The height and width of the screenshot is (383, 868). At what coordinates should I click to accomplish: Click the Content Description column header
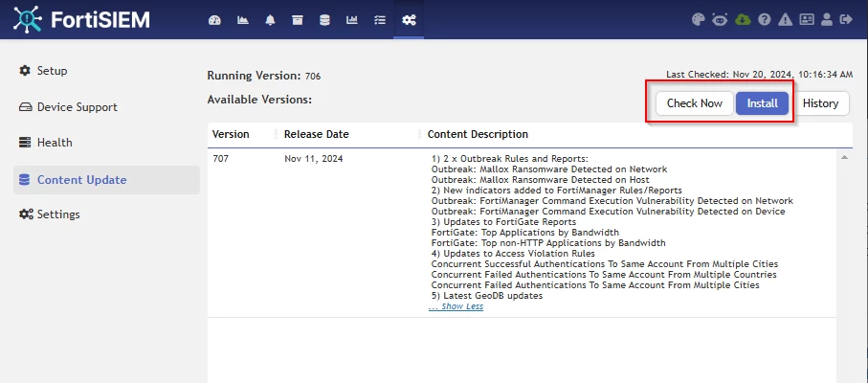pos(478,134)
